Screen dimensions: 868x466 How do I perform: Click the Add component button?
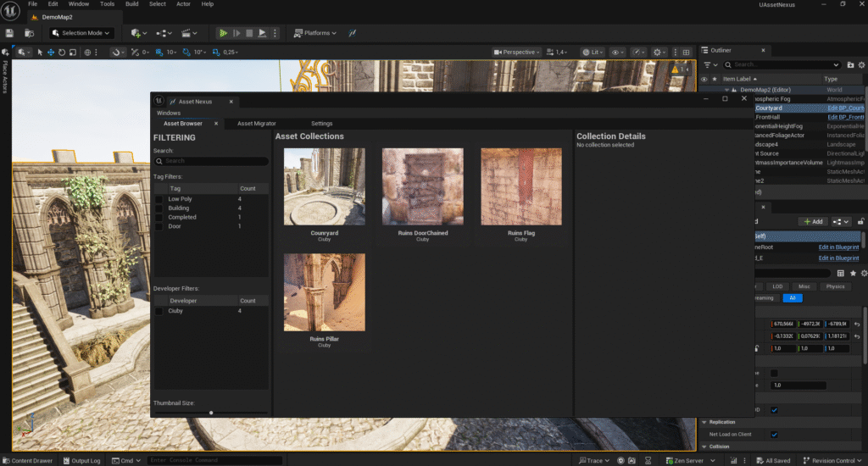click(x=812, y=221)
